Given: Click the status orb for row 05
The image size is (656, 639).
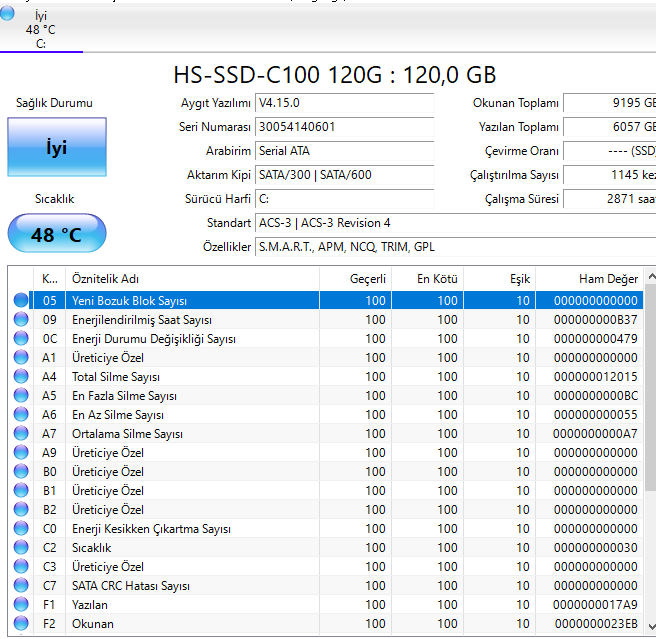Looking at the screenshot, I should [x=21, y=300].
